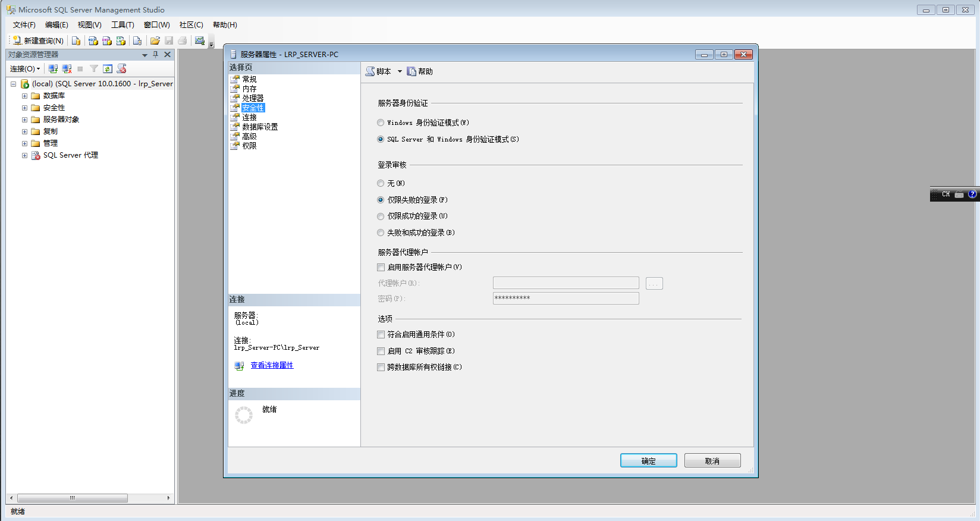
Task: Click the 帮助 help icon in dialog
Action: (x=412, y=71)
